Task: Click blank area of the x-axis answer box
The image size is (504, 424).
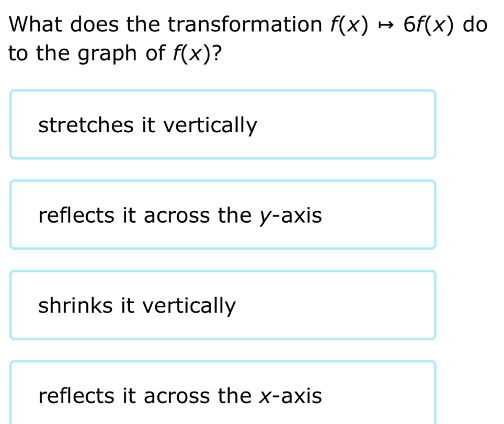Action: coord(382,396)
